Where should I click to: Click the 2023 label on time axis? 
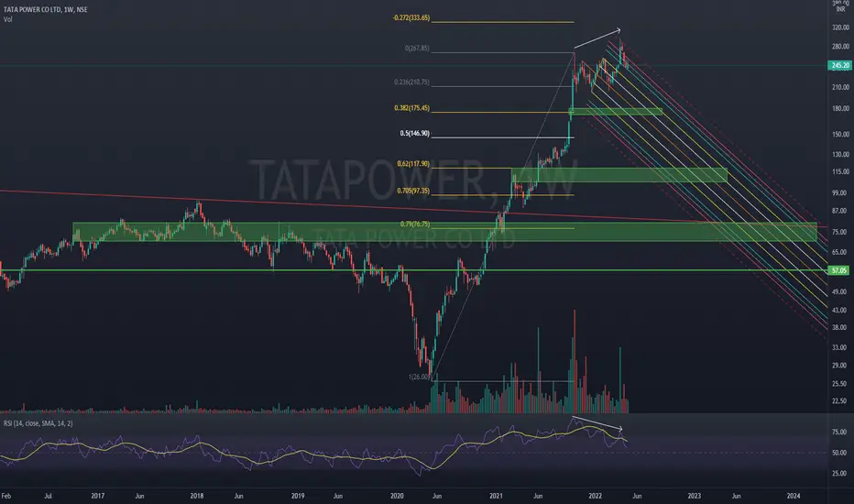point(694,496)
